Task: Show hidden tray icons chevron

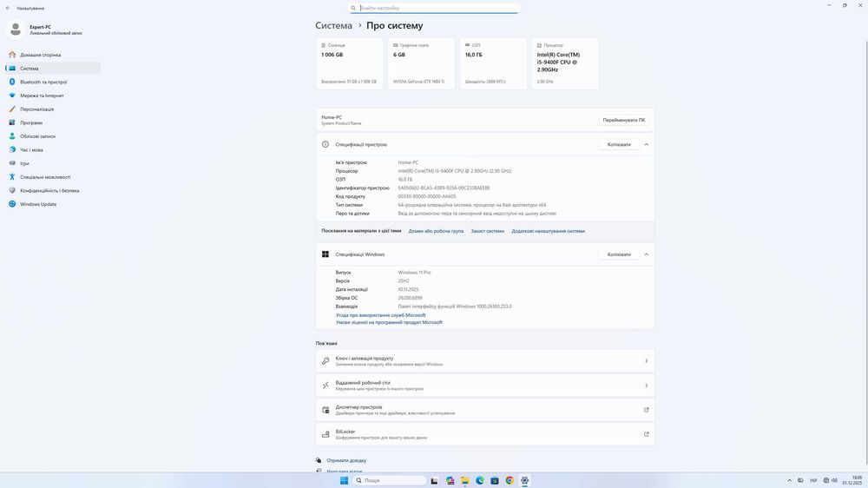Action: point(789,480)
